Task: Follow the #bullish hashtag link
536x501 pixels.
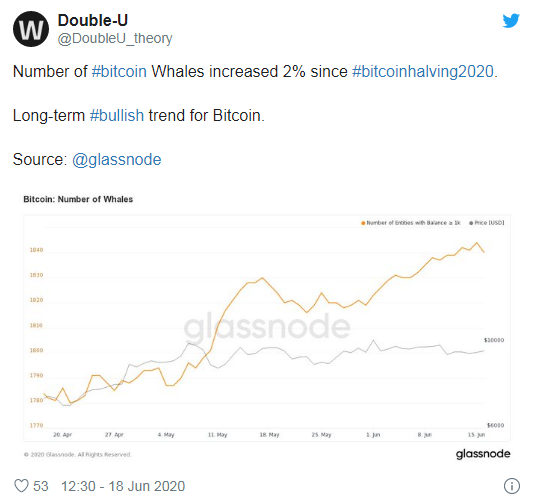Action: coord(117,116)
